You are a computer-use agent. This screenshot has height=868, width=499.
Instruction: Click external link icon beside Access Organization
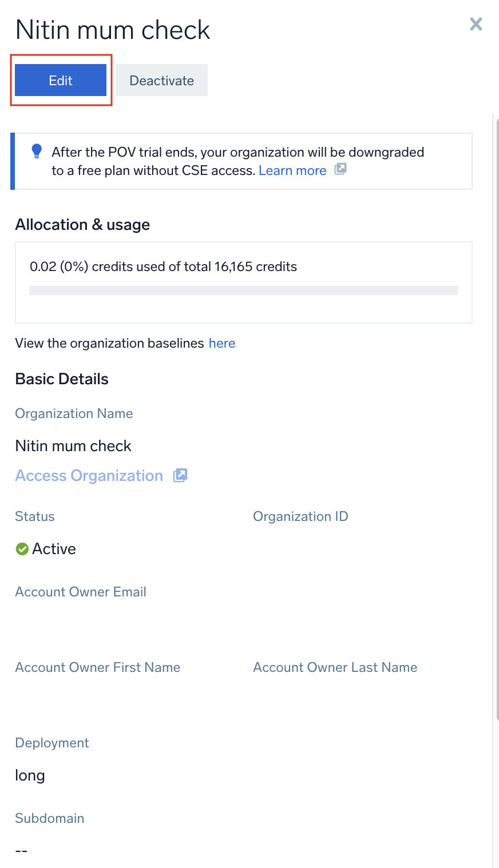click(180, 475)
